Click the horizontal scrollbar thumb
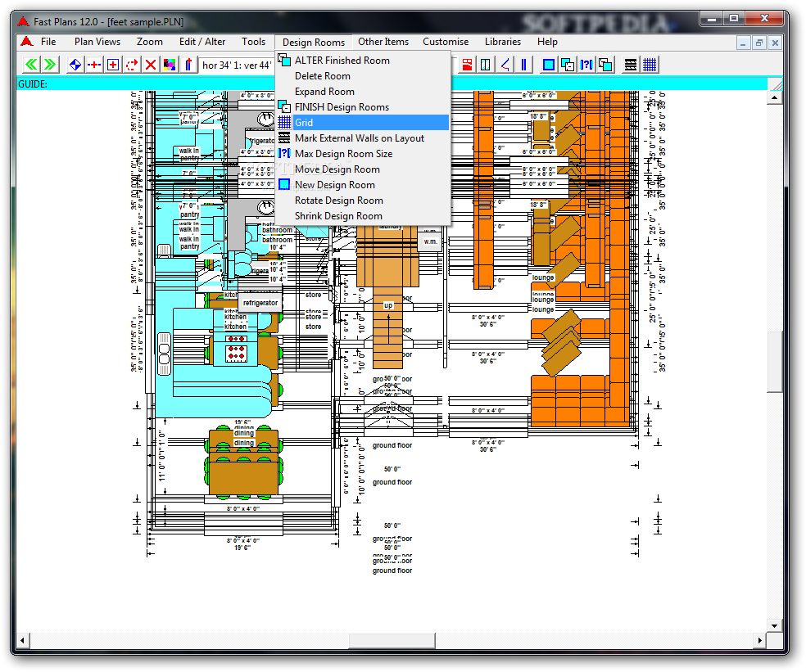 (392, 640)
